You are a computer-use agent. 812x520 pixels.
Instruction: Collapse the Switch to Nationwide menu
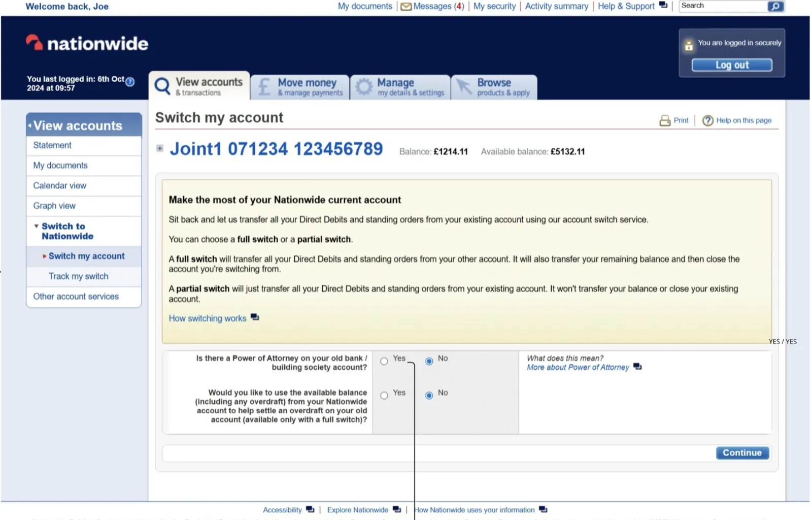[x=36, y=226]
